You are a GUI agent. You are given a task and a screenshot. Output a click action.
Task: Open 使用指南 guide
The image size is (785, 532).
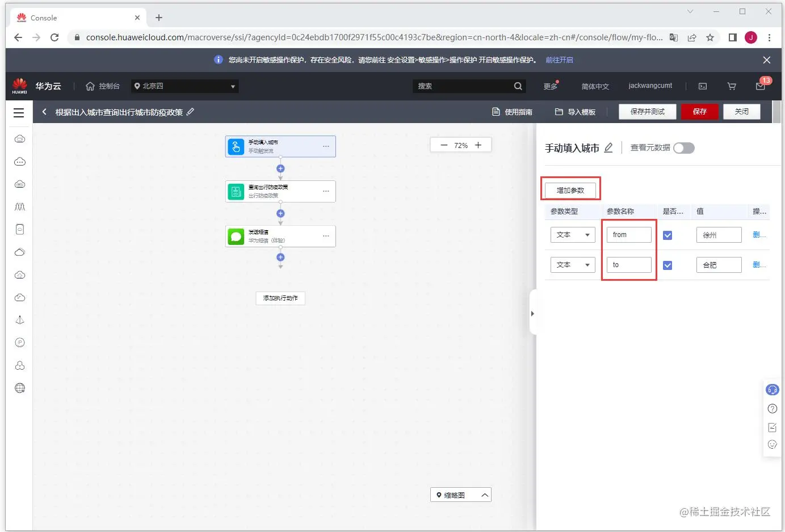[512, 112]
